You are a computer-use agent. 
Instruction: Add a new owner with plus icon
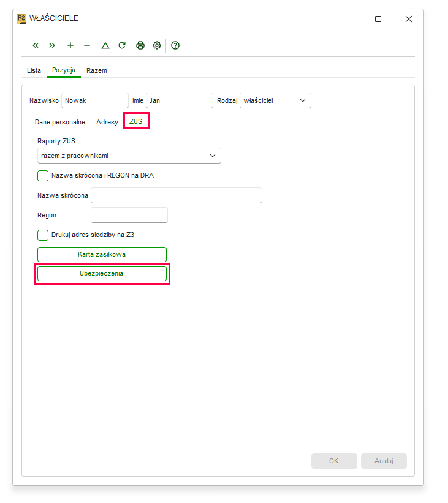tap(70, 45)
